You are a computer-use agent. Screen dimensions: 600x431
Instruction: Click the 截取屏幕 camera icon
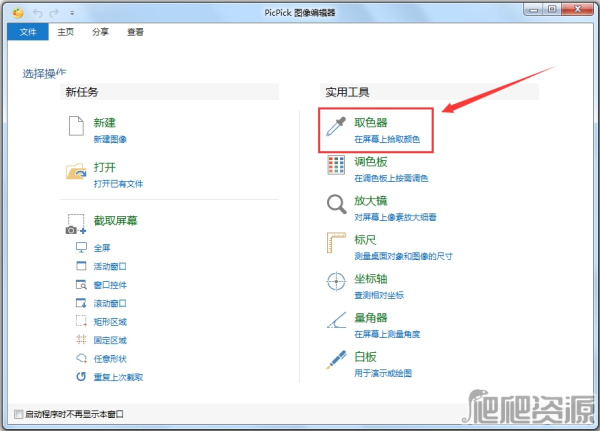click(76, 224)
